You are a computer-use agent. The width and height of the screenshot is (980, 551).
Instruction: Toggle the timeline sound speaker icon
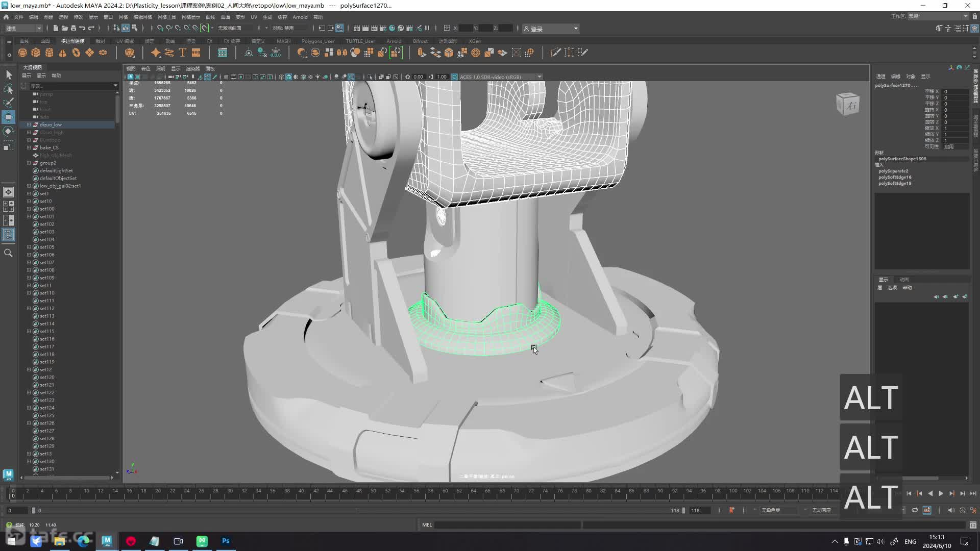[x=950, y=510]
